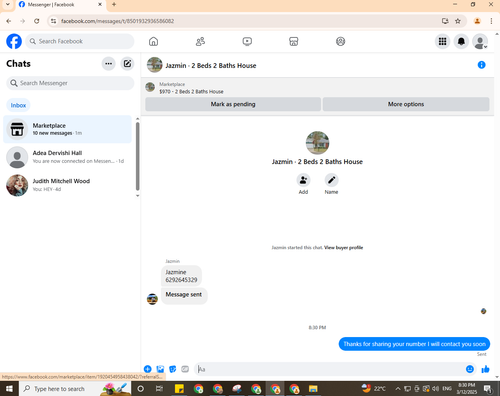This screenshot has width=500, height=396.
Task: Open File Explorer from taskbar
Action: click(x=313, y=389)
